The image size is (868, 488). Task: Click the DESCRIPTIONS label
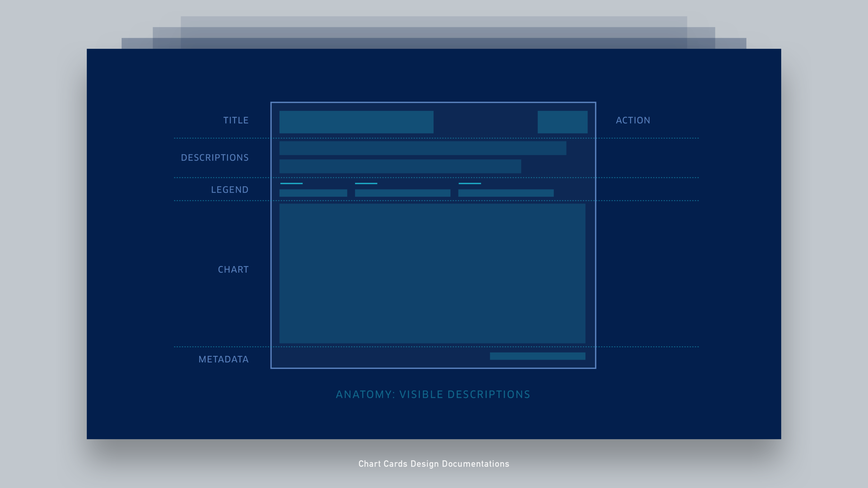[x=215, y=158]
